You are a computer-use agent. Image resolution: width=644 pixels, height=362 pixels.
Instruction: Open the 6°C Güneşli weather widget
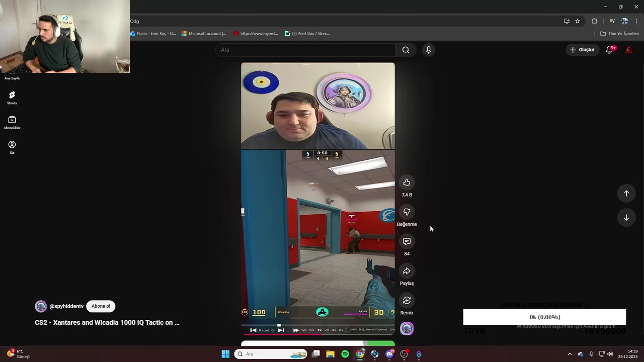pos(19,354)
